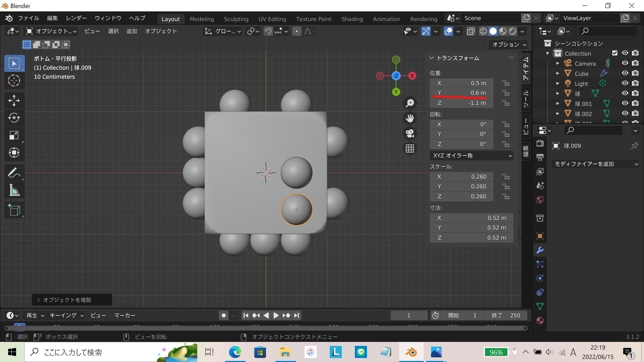Image resolution: width=644 pixels, height=362 pixels.
Task: Toggle orthographic/perspective grid view icon
Action: pyautogui.click(x=410, y=149)
